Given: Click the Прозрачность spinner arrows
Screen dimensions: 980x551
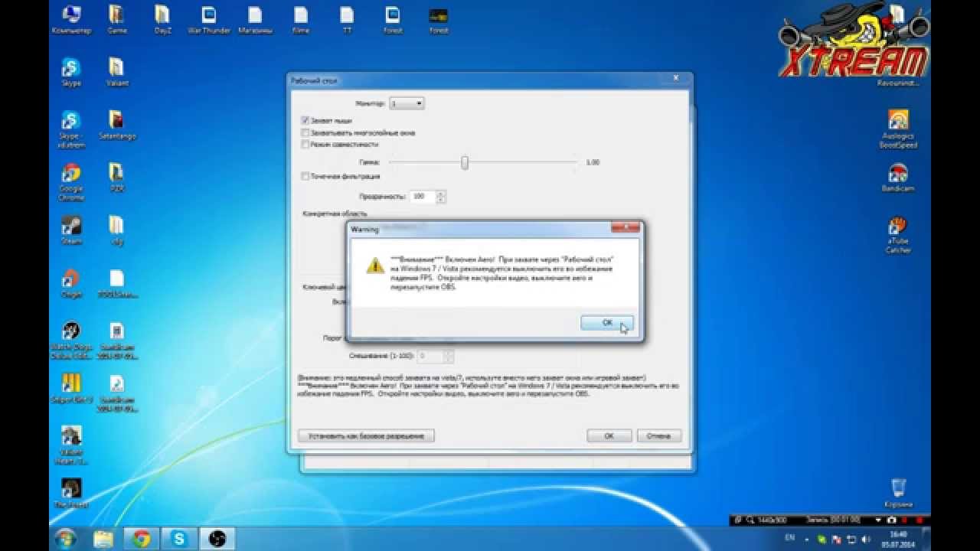Looking at the screenshot, I should coord(440,197).
